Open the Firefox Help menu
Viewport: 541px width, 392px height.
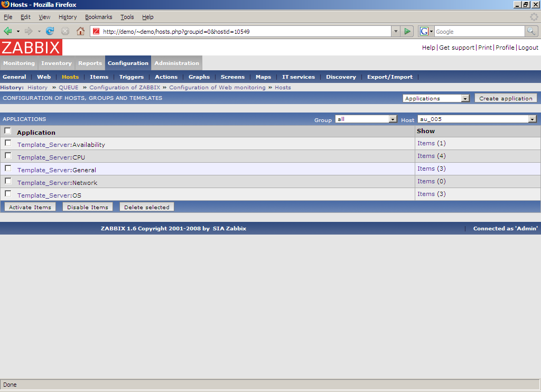coord(148,17)
